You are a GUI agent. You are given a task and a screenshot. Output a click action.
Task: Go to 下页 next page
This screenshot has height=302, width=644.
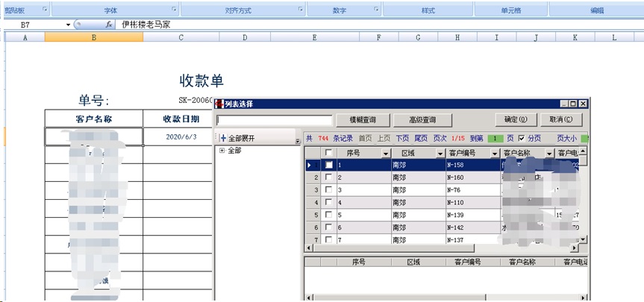(402, 139)
